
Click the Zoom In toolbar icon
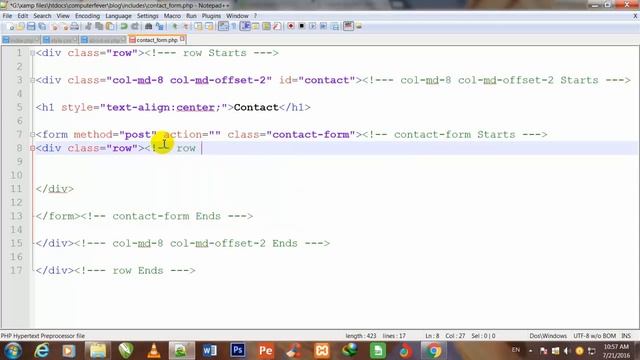click(x=175, y=27)
